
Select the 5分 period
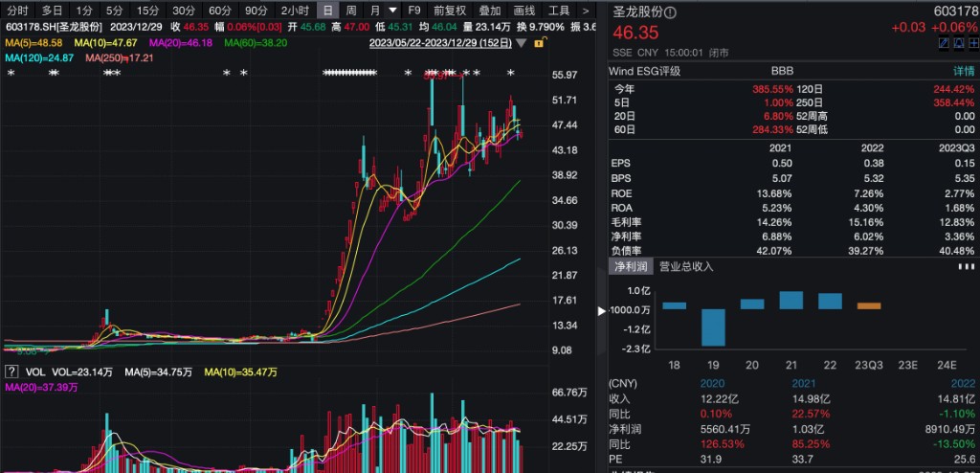[x=115, y=11]
